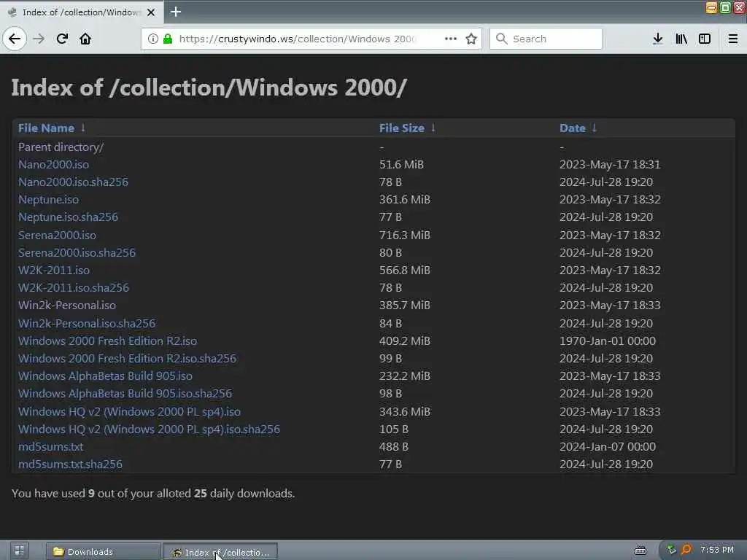This screenshot has height=560, width=747.
Task: Click the 2024-Jan-07 00:00 date cell
Action: (x=608, y=447)
